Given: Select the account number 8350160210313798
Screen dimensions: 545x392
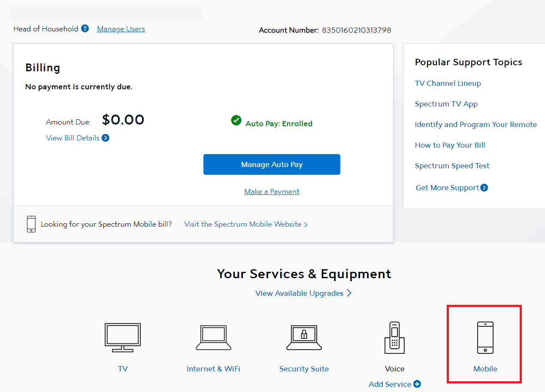Looking at the screenshot, I should point(357,30).
